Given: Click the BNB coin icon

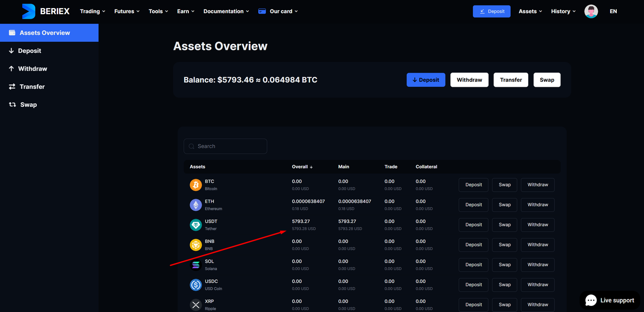Looking at the screenshot, I should tap(196, 245).
